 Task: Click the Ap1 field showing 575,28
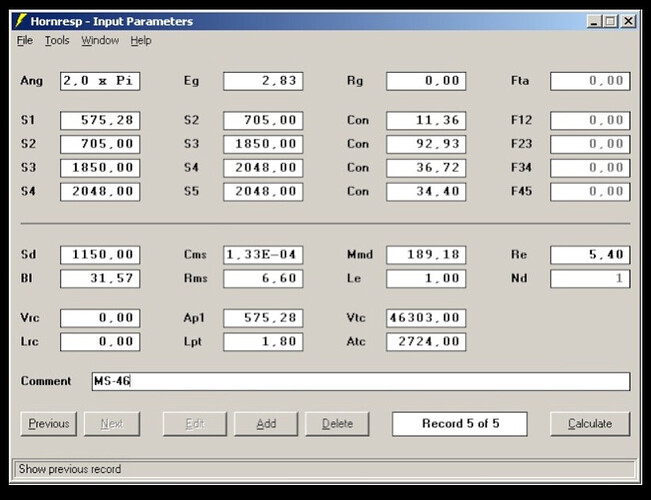[263, 318]
